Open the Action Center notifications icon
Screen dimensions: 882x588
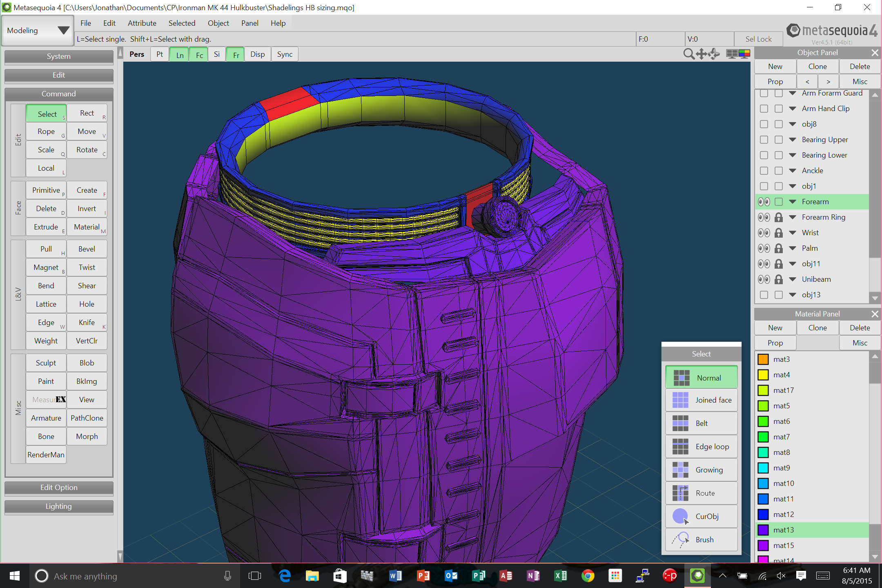point(801,576)
